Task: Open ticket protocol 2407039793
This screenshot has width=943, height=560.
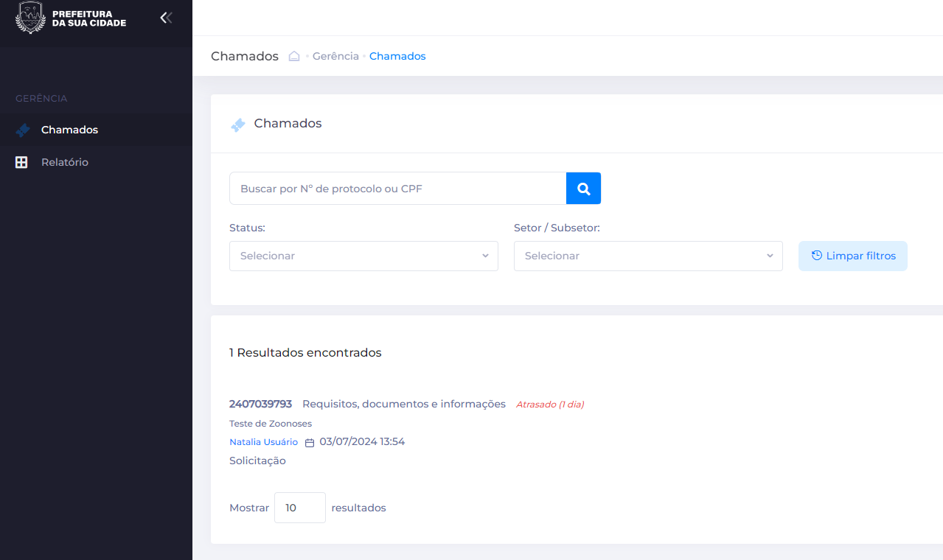Action: point(260,404)
